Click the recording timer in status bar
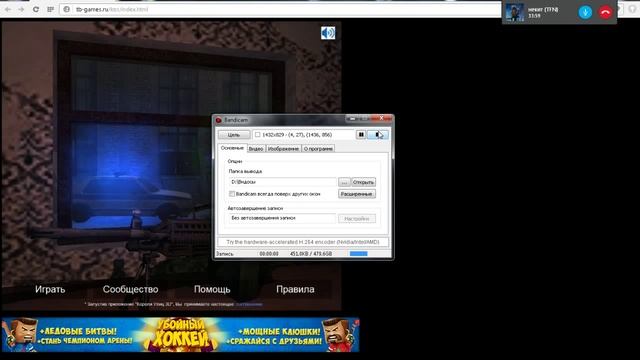Image resolution: width=640 pixels, height=360 pixels. coord(269,253)
